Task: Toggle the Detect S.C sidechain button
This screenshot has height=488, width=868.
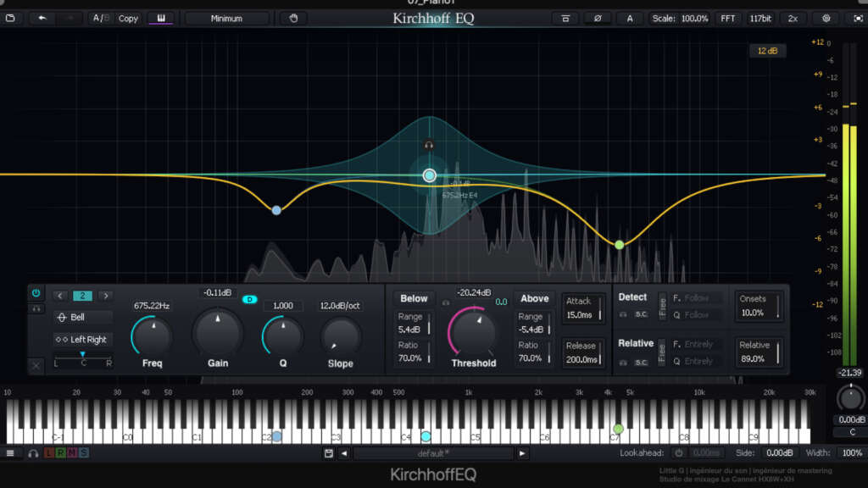Action: tap(641, 314)
